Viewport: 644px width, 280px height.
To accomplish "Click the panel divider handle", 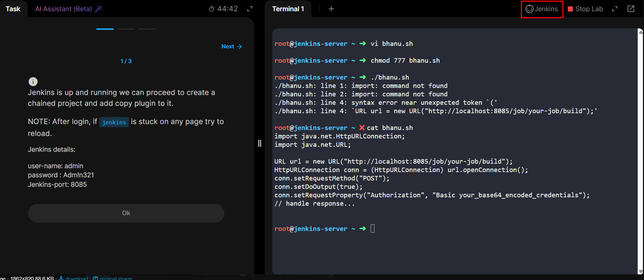I will click(259, 143).
